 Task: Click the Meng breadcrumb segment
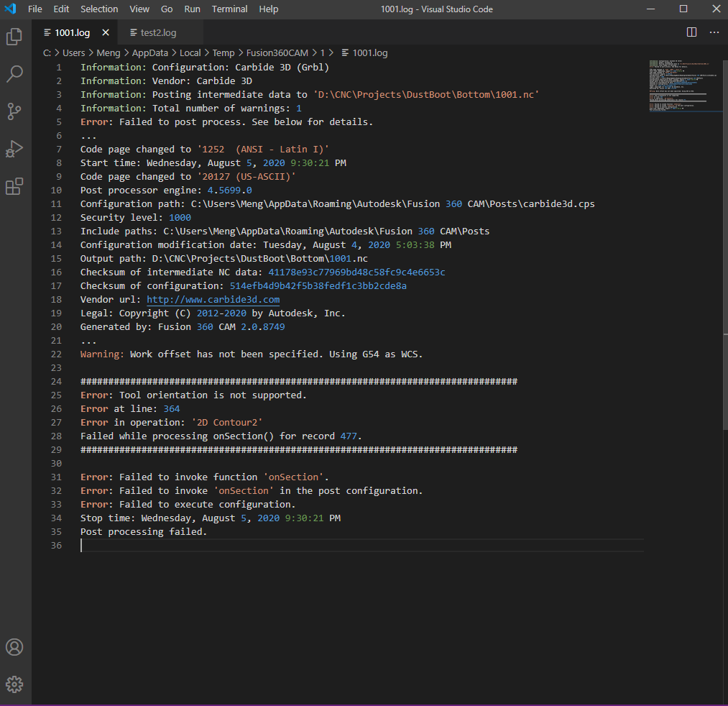coord(109,53)
